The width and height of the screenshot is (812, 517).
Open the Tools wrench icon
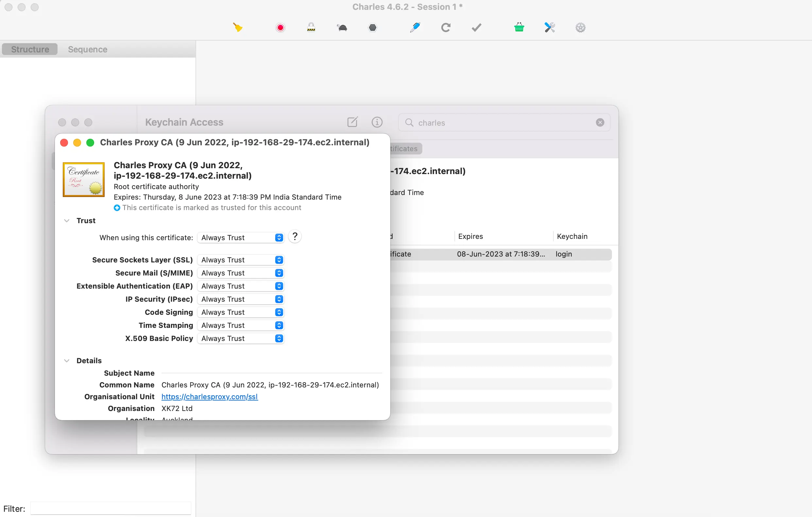(x=550, y=27)
